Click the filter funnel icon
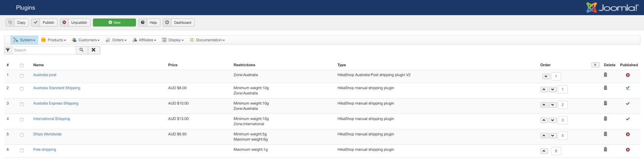644x159 pixels. click(8, 50)
